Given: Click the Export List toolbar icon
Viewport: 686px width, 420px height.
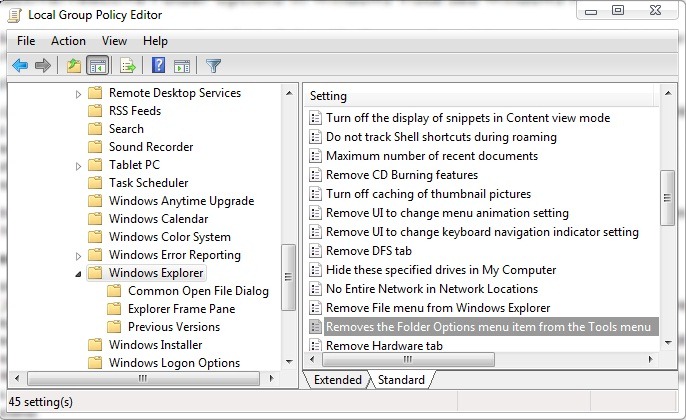Looking at the screenshot, I should pyautogui.click(x=127, y=66).
